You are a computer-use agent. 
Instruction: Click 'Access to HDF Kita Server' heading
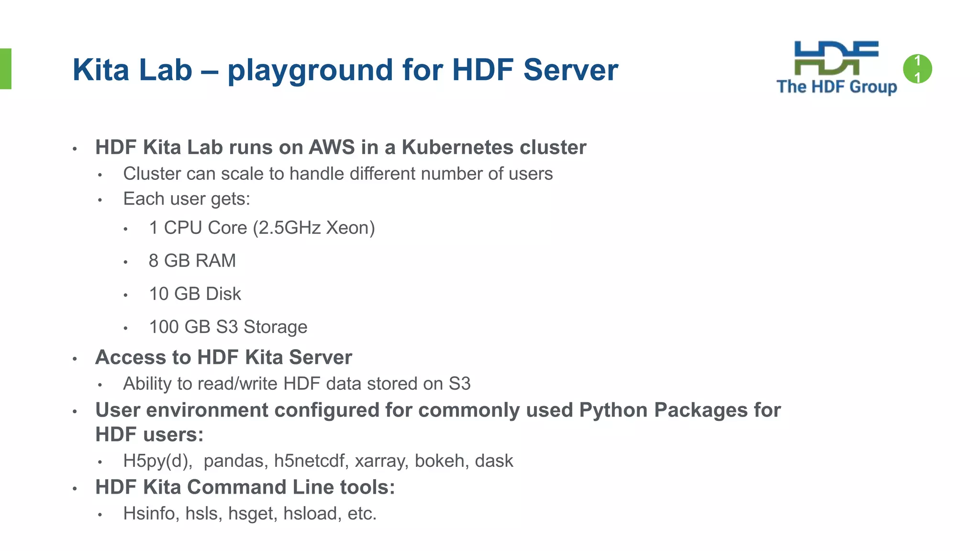pyautogui.click(x=223, y=357)
